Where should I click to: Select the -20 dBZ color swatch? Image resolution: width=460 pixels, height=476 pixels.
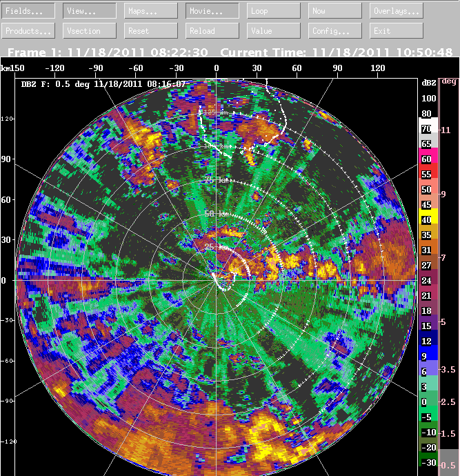428,444
